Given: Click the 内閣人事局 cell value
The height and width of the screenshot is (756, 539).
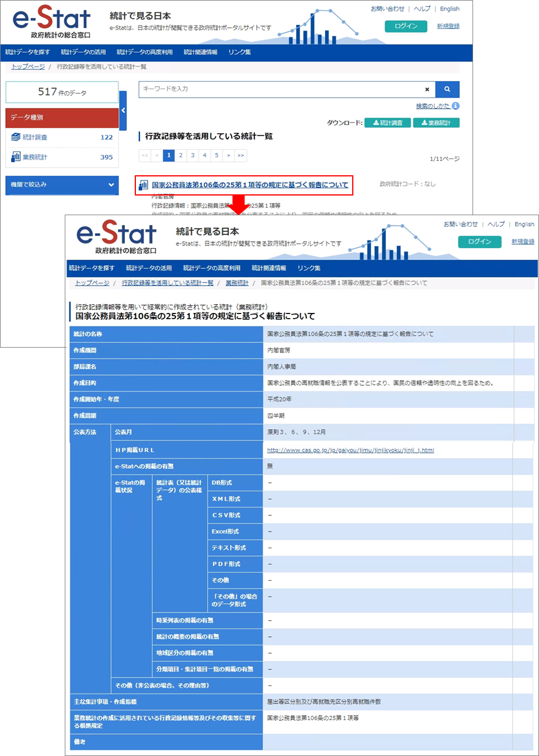Looking at the screenshot, I should [x=281, y=367].
